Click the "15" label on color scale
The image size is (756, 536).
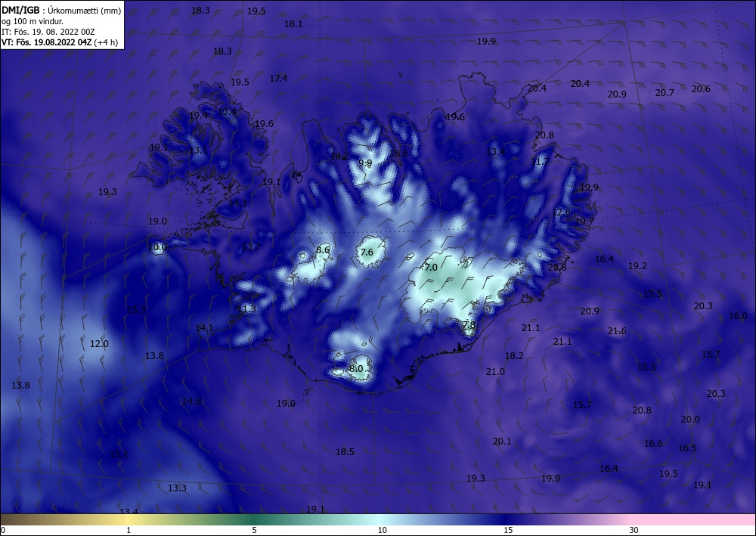pos(508,530)
